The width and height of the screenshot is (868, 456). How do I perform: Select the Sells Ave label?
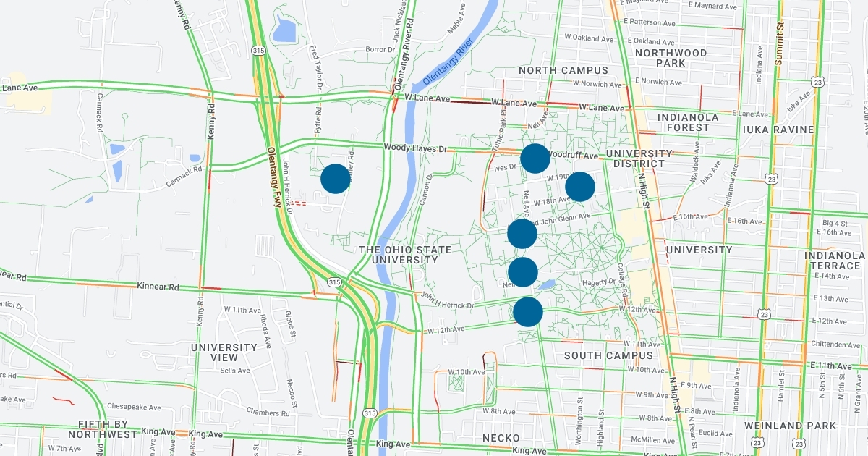tap(235, 371)
